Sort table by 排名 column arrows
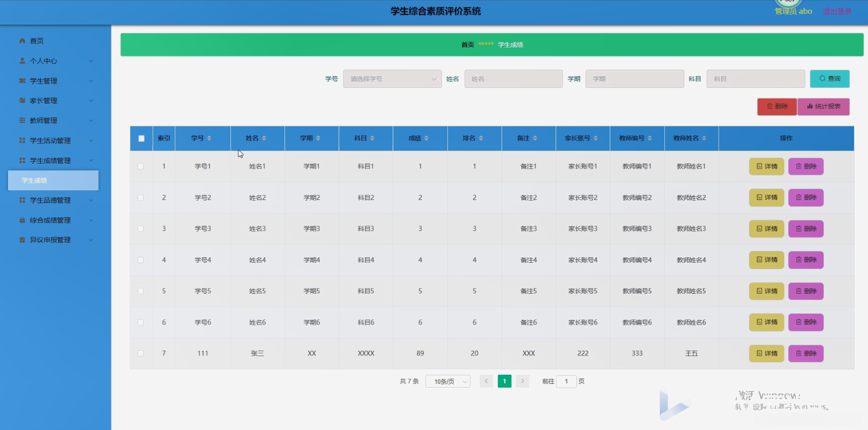The image size is (868, 430). coord(481,138)
